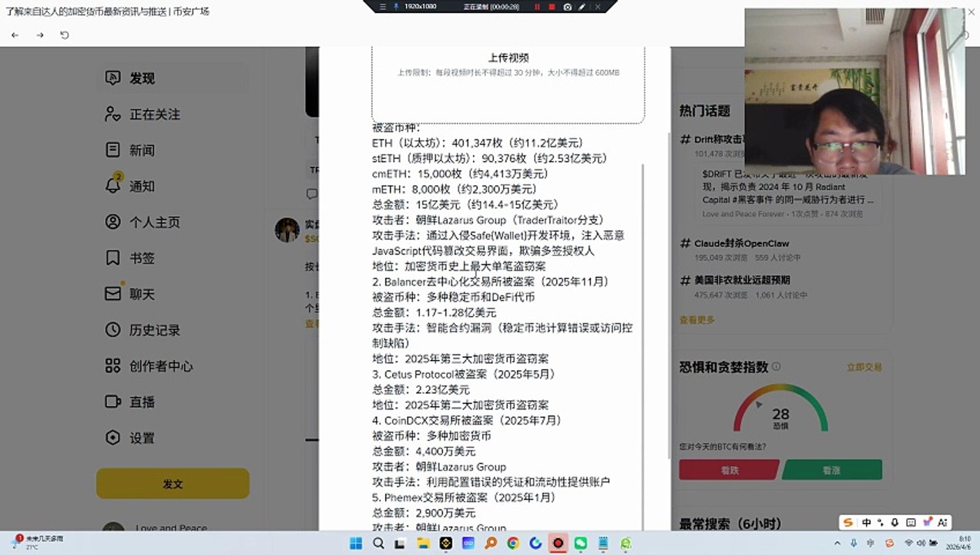Click the volume icon in system tray

coord(921,543)
